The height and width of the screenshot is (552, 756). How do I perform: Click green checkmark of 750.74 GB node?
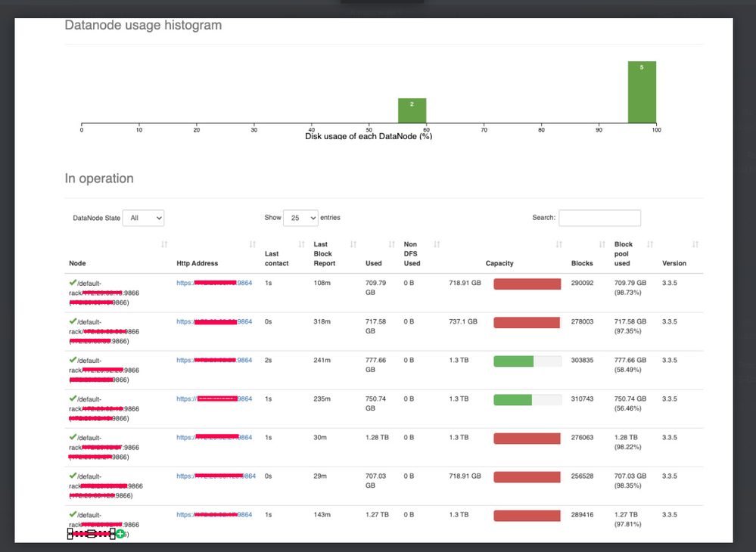click(x=73, y=398)
